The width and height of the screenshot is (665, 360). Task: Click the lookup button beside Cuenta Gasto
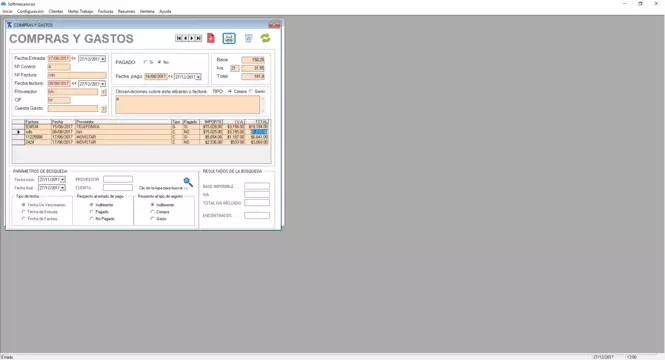point(103,109)
